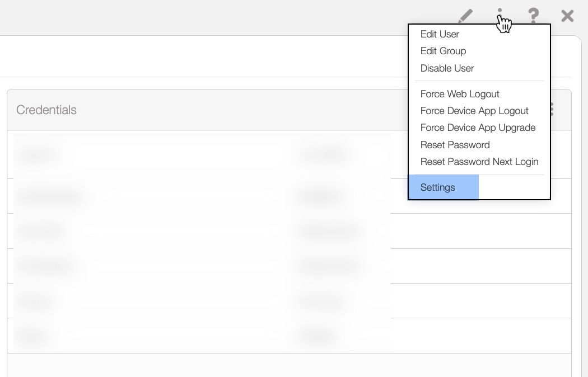Viewport: 588px width, 377px height.
Task: Select the first blurred row under Credentials
Action: [x=202, y=154]
